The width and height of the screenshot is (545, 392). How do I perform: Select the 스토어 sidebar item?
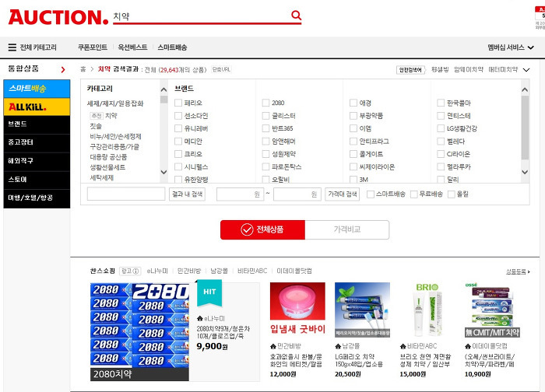point(37,180)
